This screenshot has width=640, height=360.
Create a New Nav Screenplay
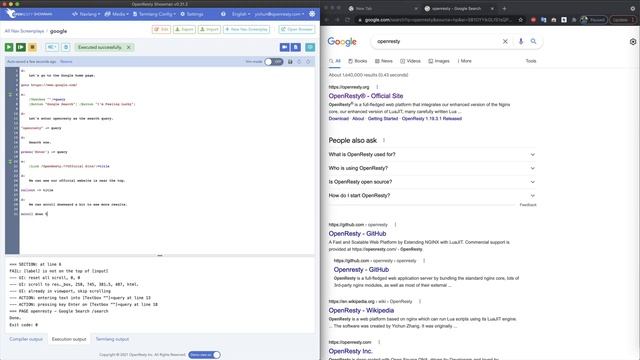[x=247, y=29]
